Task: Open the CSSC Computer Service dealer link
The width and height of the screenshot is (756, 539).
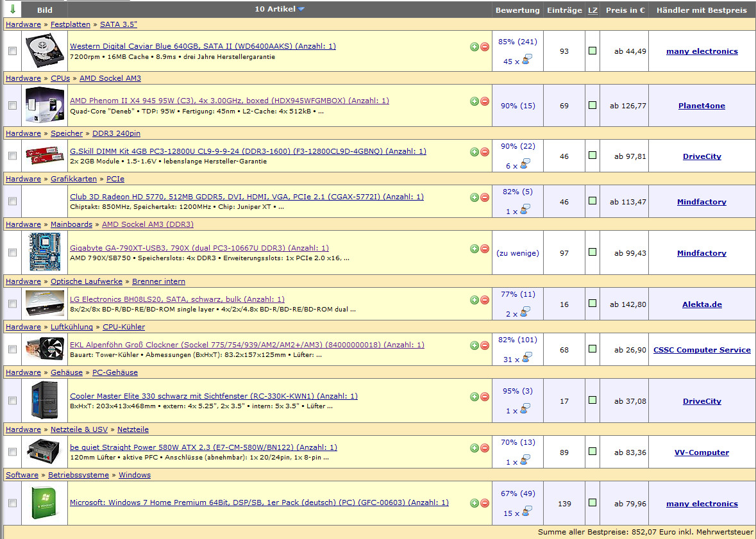Action: pos(701,350)
